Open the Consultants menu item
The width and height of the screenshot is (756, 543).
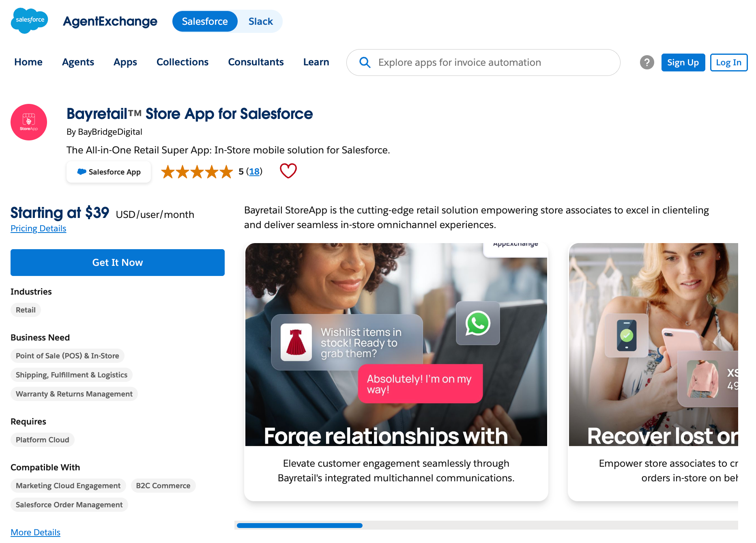click(256, 62)
